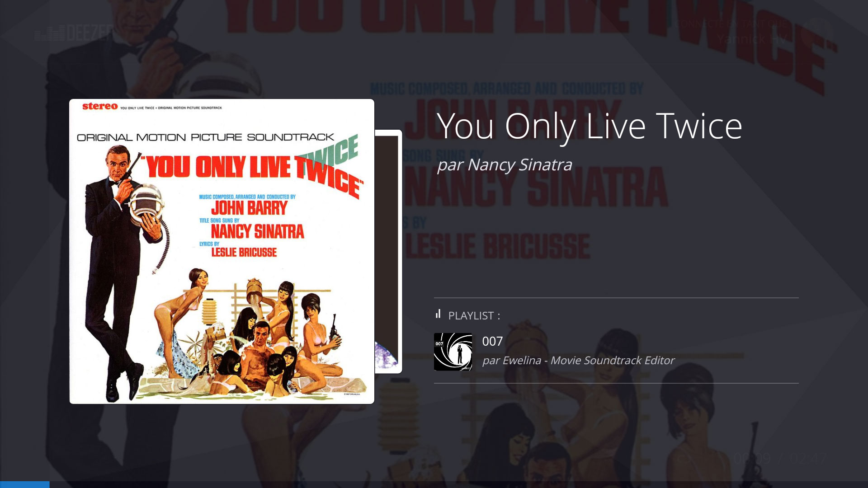Seek forward on the dark unplayed progress track
The width and height of the screenshot is (868, 488).
(x=458, y=484)
